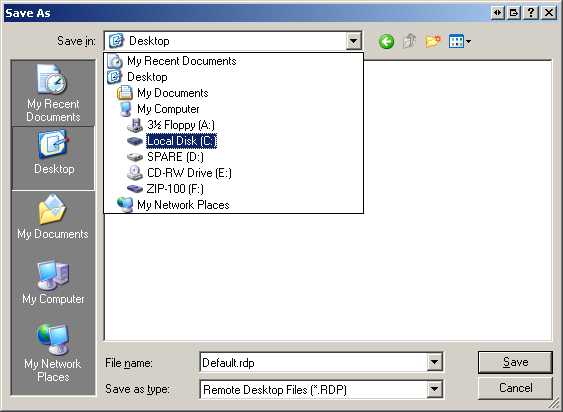This screenshot has height=412, width=563.
Task: Click the Save button
Action: (515, 362)
